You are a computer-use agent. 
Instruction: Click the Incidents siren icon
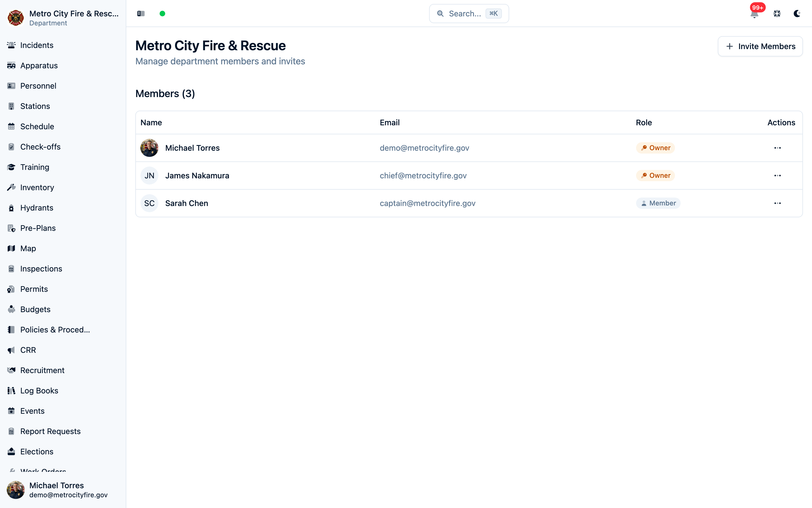click(x=11, y=45)
